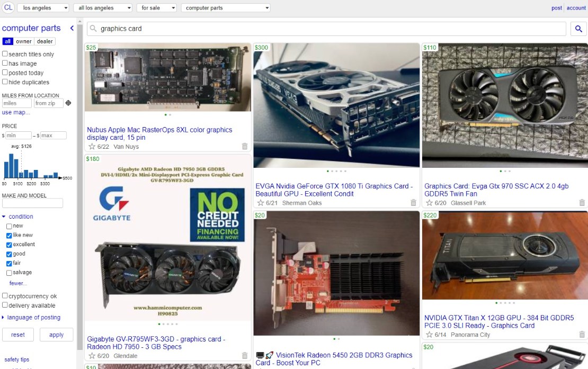Favorite the EVGA GTX 1080 Ti listing
The image size is (588, 369).
point(261,203)
